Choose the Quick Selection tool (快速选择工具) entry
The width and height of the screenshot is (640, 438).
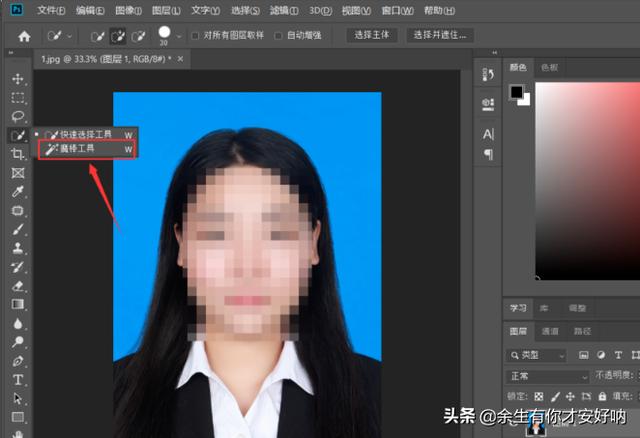coord(87,133)
